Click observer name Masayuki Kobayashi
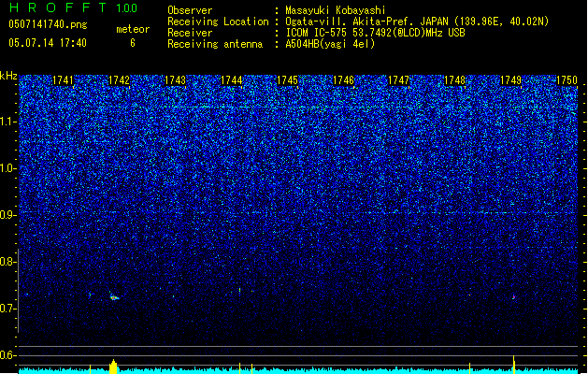The height and width of the screenshot is (374, 588). point(336,10)
